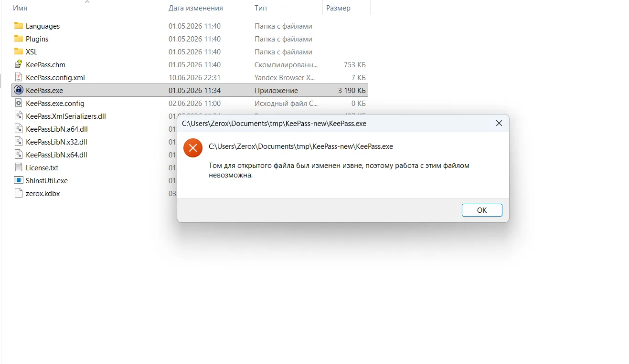The width and height of the screenshot is (629, 364).
Task: Click the KeePassLibN.x32.dll file icon
Action: 19,142
